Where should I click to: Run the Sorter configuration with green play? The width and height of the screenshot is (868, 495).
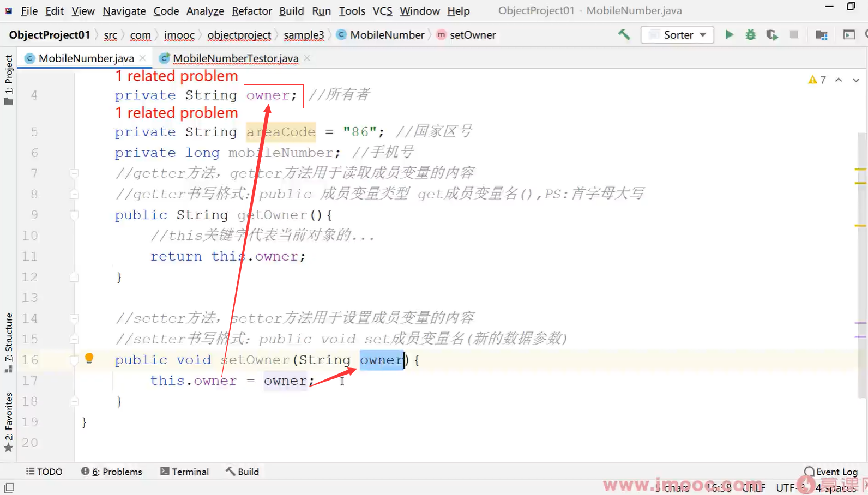pyautogui.click(x=729, y=35)
